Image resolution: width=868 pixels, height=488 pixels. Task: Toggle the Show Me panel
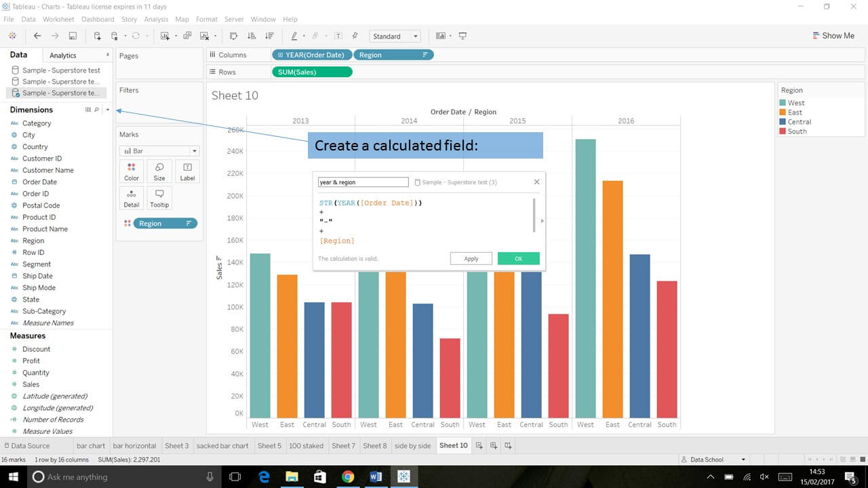[833, 36]
